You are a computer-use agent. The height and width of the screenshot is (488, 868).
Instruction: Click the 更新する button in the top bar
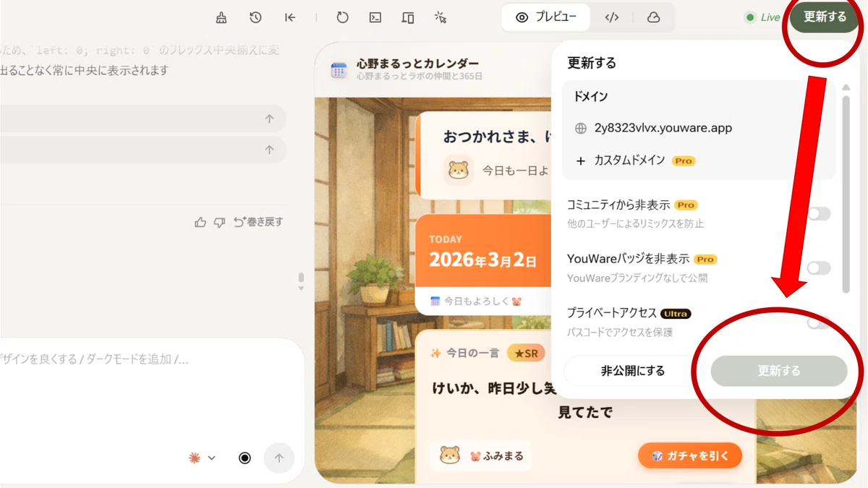[x=825, y=17]
